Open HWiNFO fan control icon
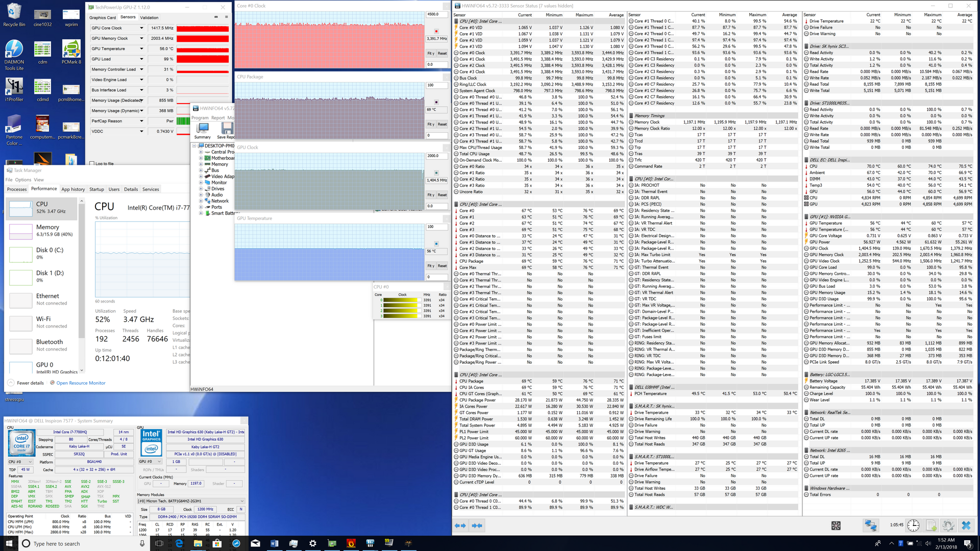Image resolution: width=980 pixels, height=551 pixels. [836, 525]
